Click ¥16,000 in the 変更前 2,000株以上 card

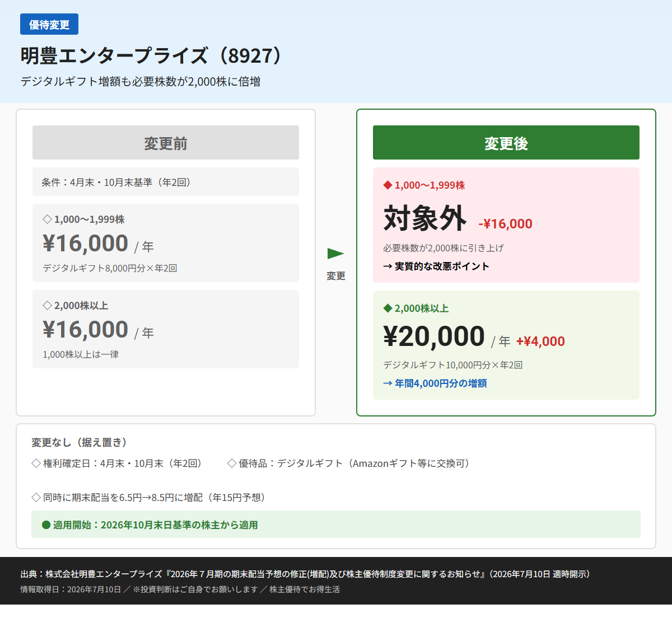(86, 330)
